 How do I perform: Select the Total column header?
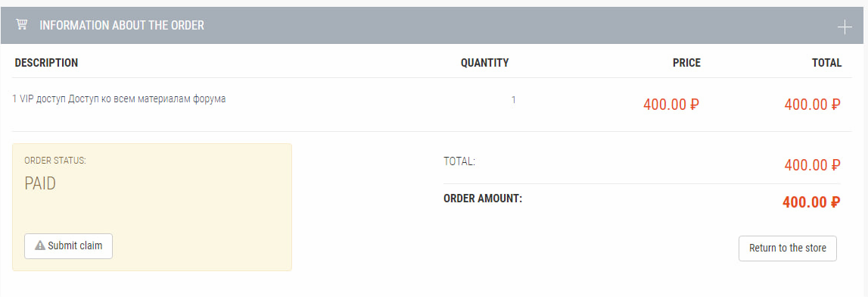tap(827, 63)
